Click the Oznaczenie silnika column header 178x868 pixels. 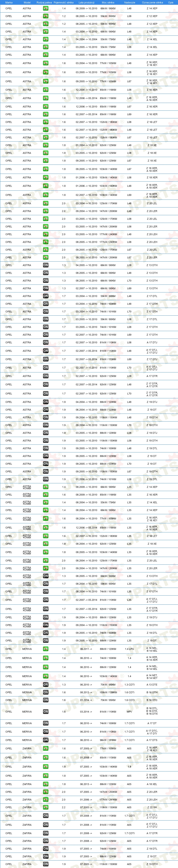click(x=152, y=2)
